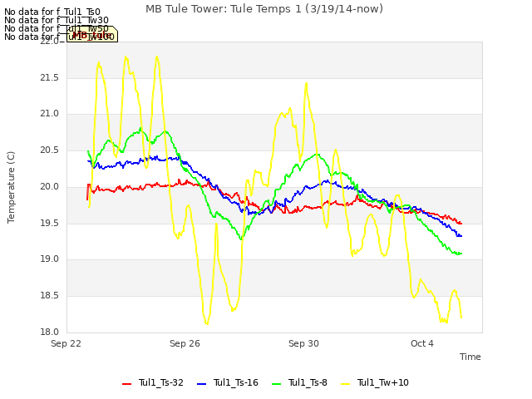This screenshot has width=532, height=399.
Task: Click the 19.5 y-axis tick label
Action: tap(49, 224)
